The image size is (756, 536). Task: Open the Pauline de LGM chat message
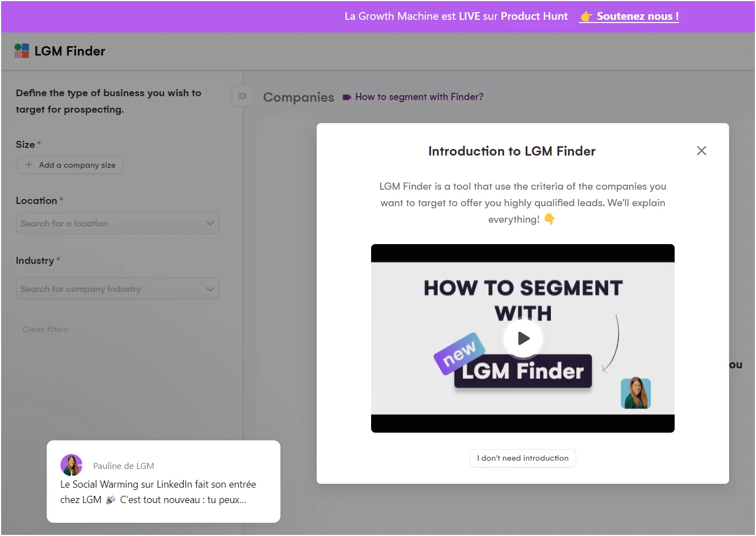click(164, 482)
